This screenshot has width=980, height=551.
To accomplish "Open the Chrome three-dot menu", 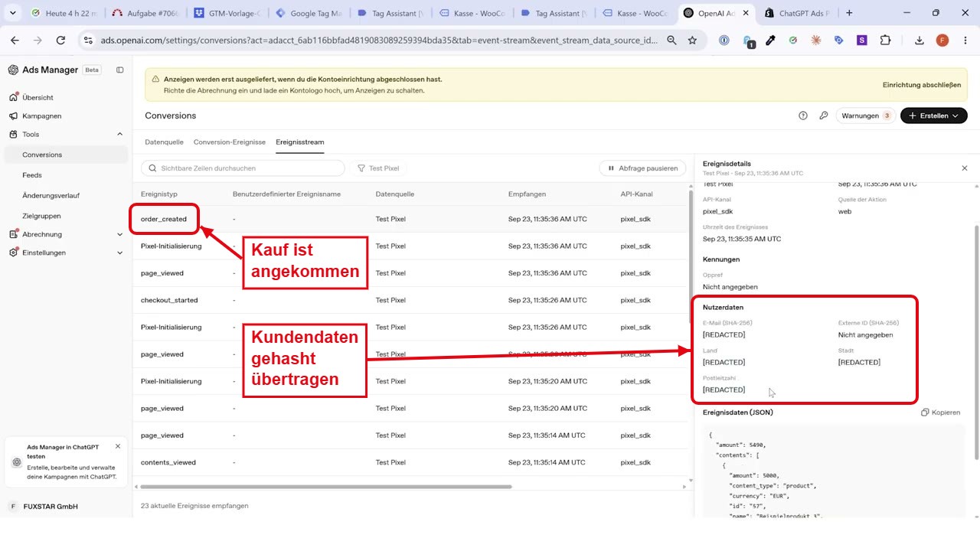I will pyautogui.click(x=966, y=41).
